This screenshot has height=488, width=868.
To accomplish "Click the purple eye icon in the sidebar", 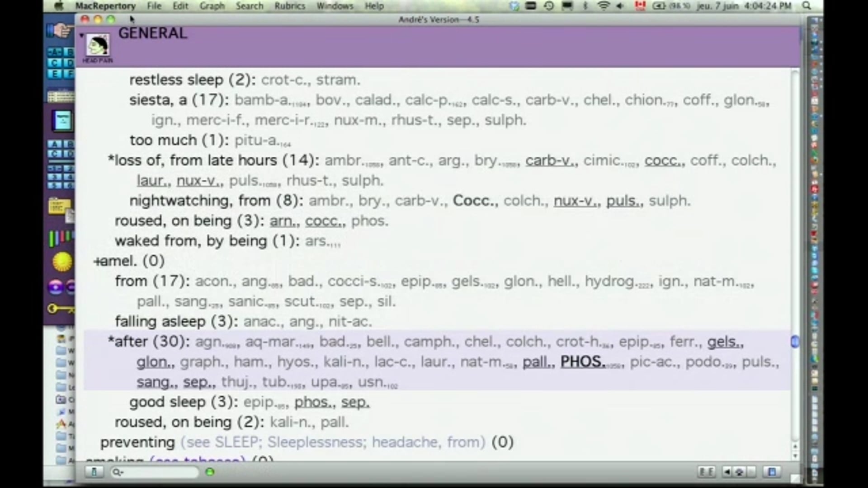I will (x=56, y=286).
